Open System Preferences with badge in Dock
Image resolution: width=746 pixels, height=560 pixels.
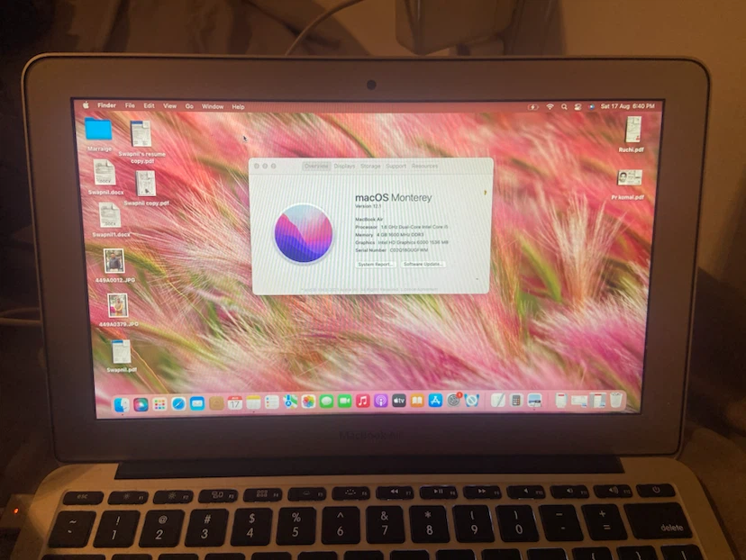pos(454,401)
